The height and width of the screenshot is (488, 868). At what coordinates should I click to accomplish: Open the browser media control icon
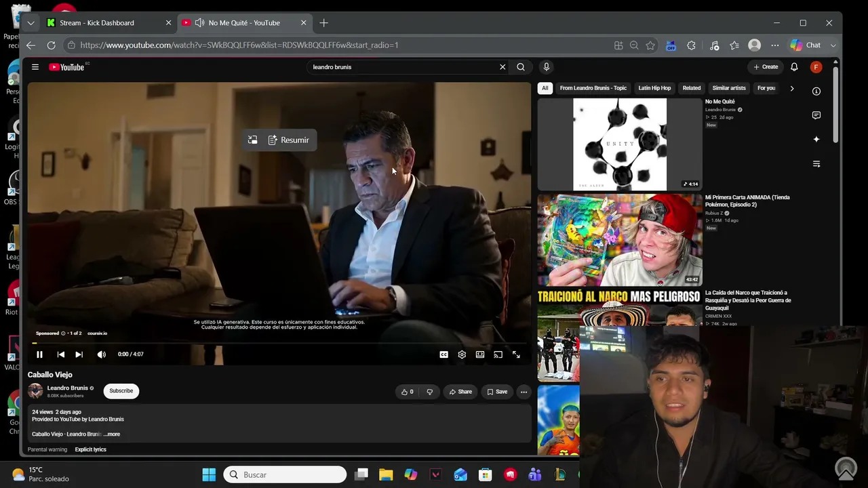(x=714, y=45)
